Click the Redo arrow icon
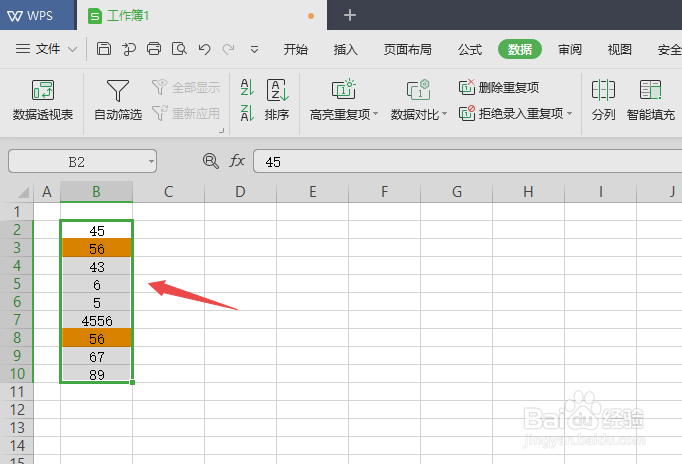Image resolution: width=682 pixels, height=464 pixels. pos(228,49)
